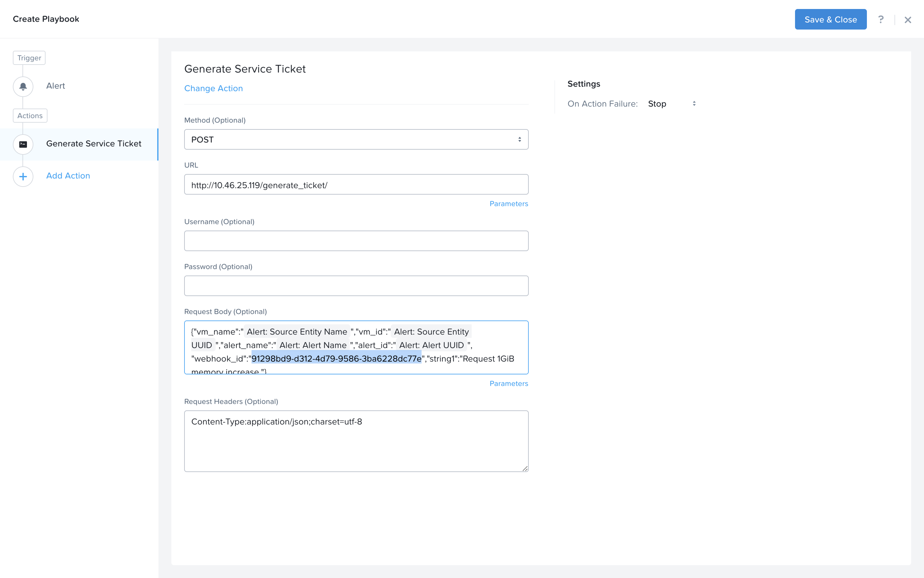Click Save & Close button
Image resolution: width=924 pixels, height=578 pixels.
(830, 20)
